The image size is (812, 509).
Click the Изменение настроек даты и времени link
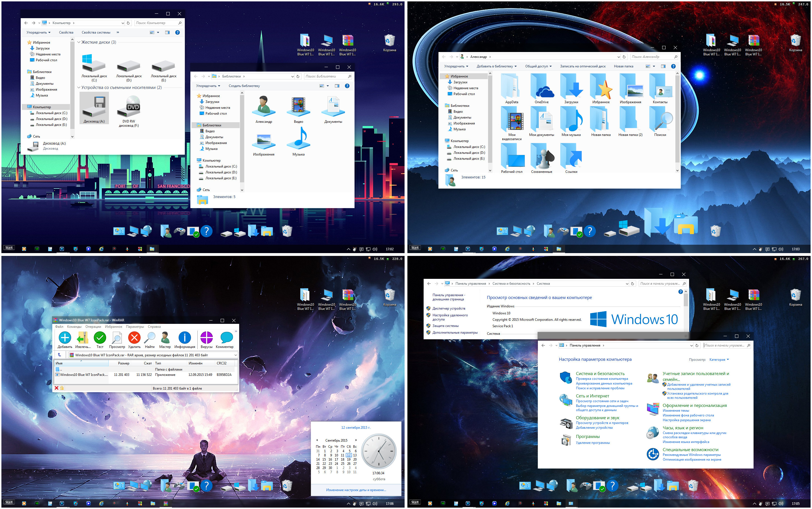pyautogui.click(x=356, y=490)
